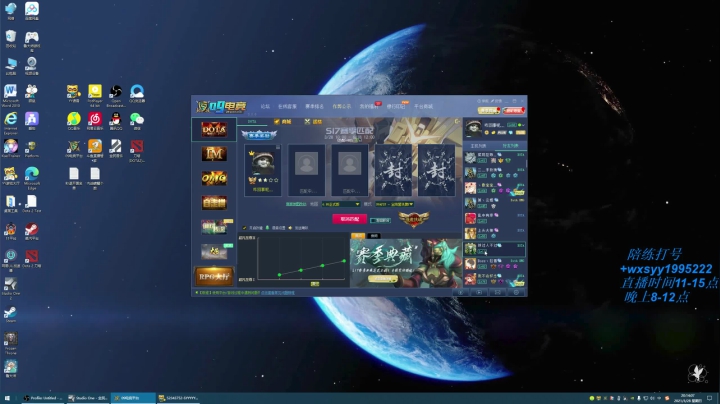
Task: Open the Recycle Bin desktop icon
Action: [x=11, y=39]
